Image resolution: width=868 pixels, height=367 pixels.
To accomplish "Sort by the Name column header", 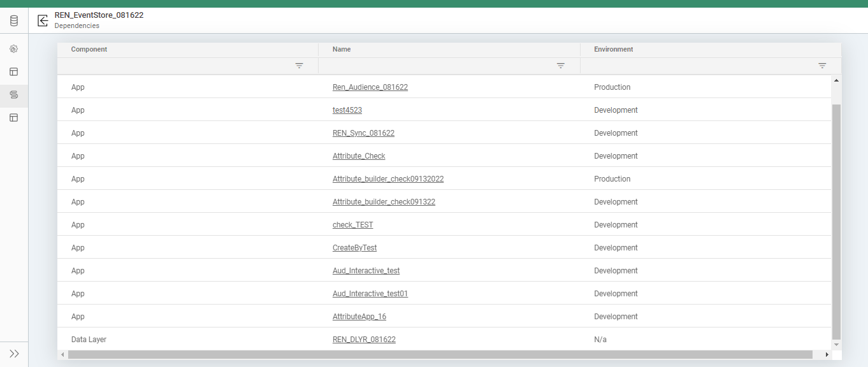I will (342, 49).
